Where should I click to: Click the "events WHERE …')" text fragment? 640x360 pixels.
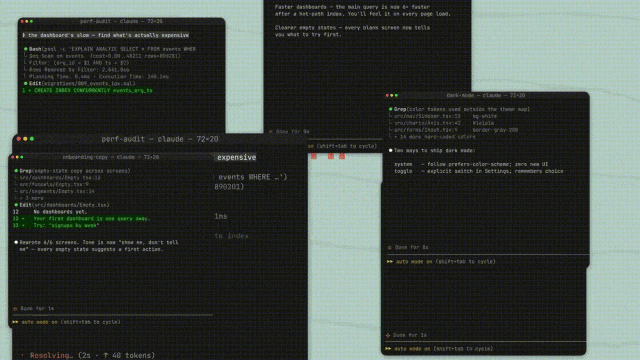pos(253,177)
